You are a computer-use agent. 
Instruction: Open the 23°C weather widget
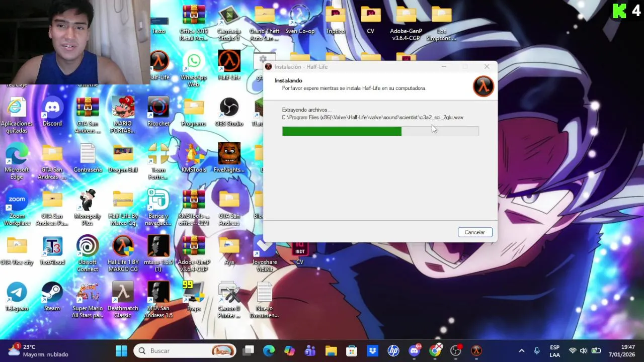coord(38,350)
